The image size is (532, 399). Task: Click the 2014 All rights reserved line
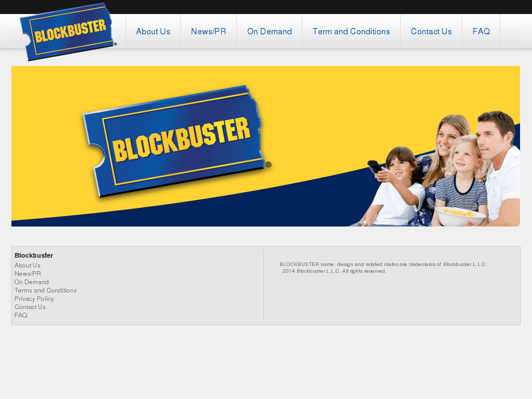[334, 271]
